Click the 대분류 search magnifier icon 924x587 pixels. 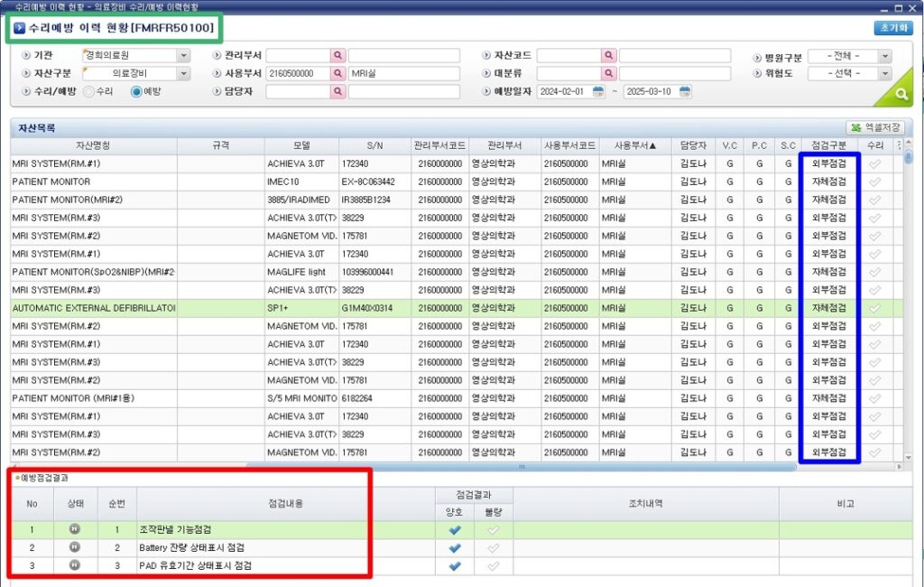pyautogui.click(x=609, y=74)
